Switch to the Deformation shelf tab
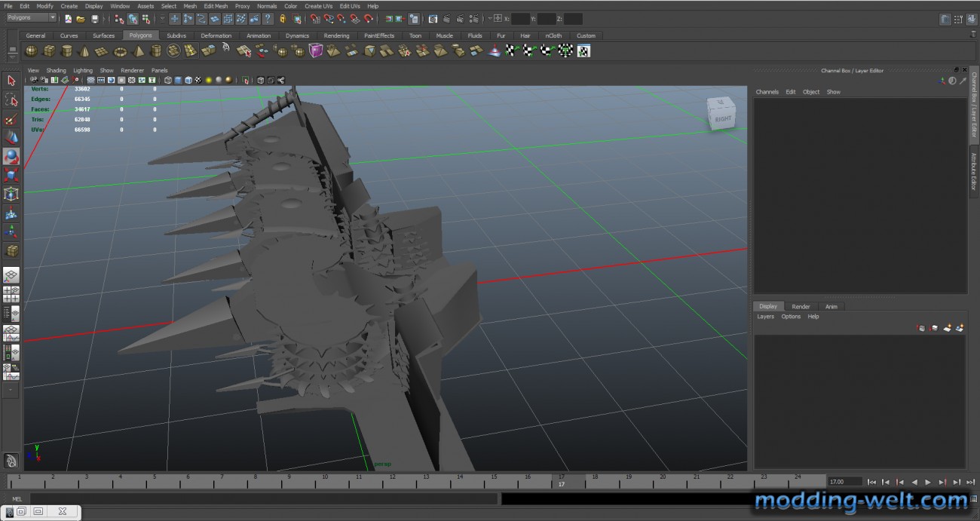The image size is (980, 521). click(x=216, y=35)
